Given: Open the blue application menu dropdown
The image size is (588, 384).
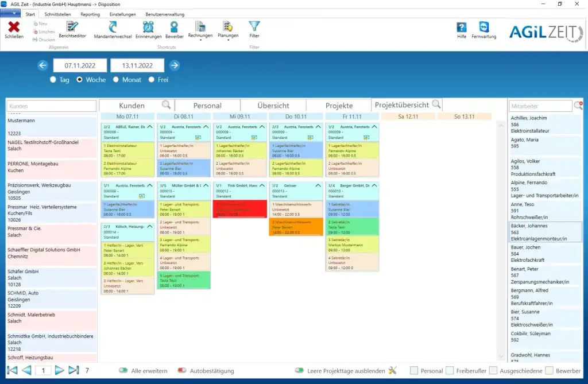Looking at the screenshot, I should pyautogui.click(x=10, y=14).
